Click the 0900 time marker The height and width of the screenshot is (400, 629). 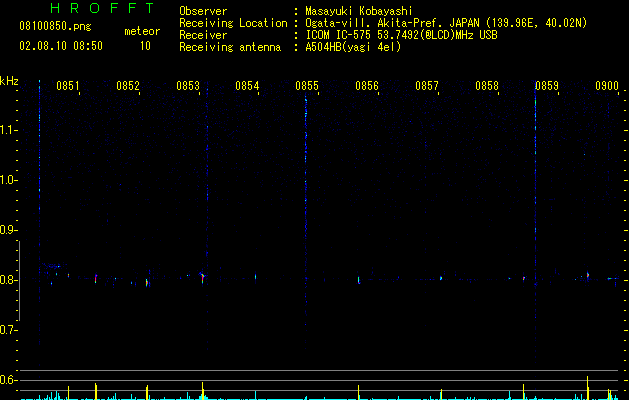(x=607, y=86)
